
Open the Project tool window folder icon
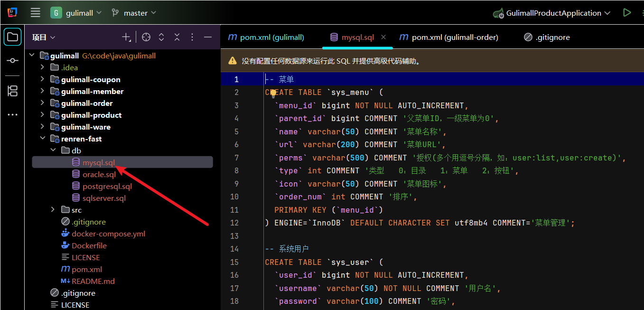click(13, 37)
